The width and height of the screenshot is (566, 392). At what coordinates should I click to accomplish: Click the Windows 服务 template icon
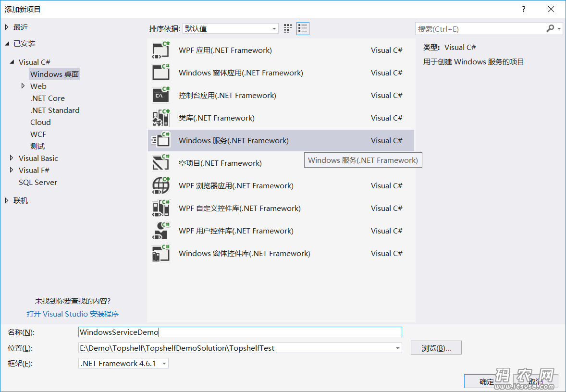coord(161,140)
